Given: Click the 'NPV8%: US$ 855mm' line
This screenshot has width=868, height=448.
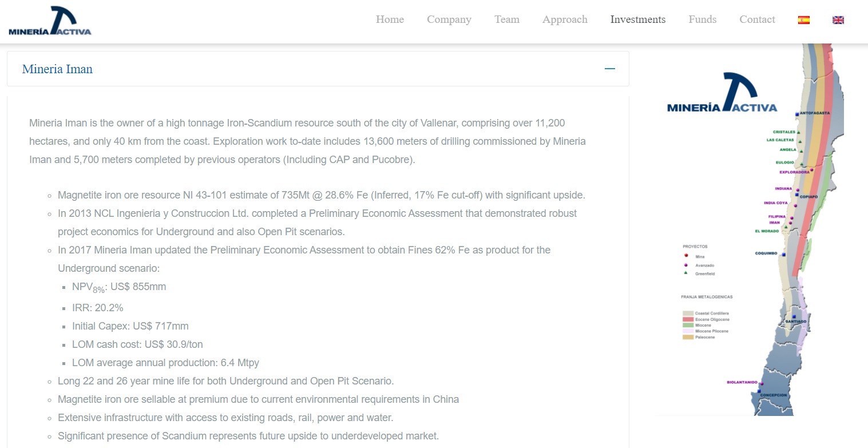Looking at the screenshot, I should click(x=119, y=288).
